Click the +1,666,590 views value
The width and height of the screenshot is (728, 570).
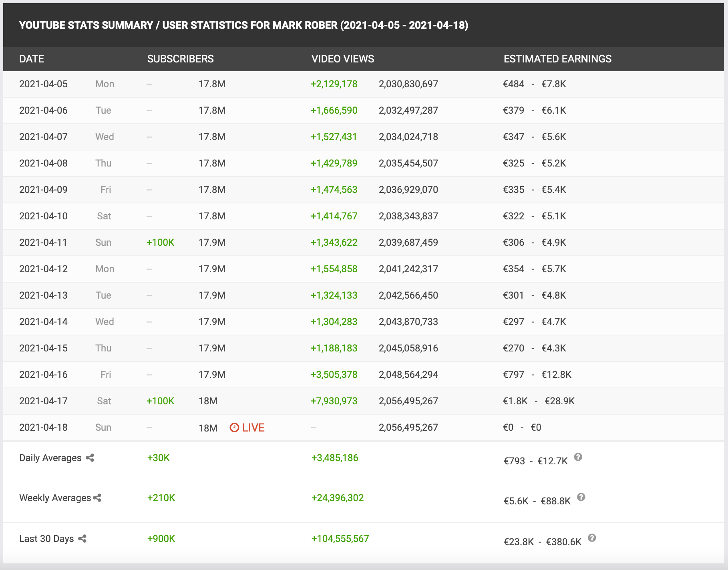(x=334, y=110)
